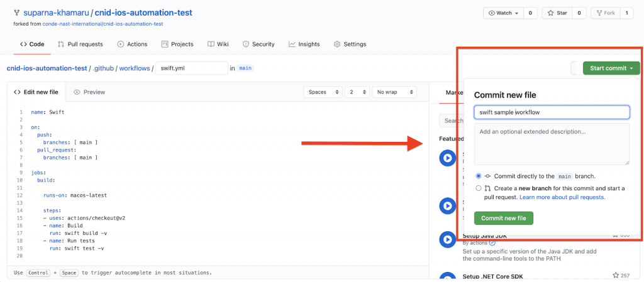
Task: Click the code line 'runs-on: macos-latest'
Action: 75,195
